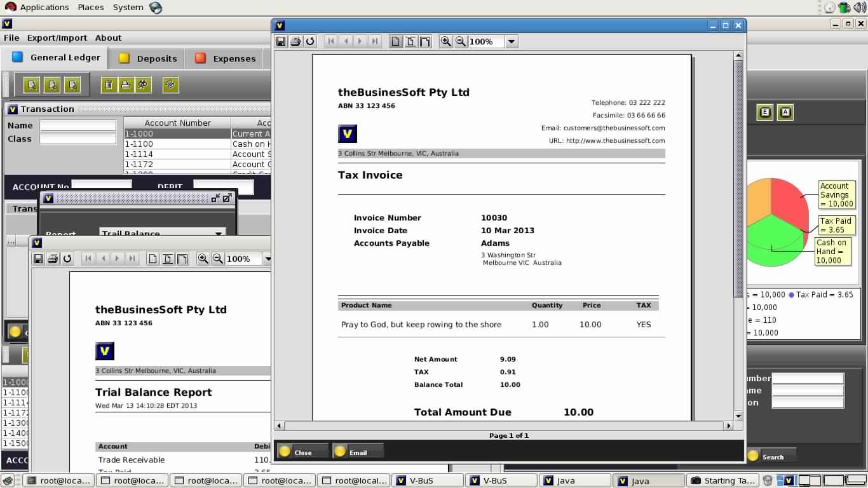The image size is (868, 488).
Task: Print the Trial Balance report
Action: (53, 259)
